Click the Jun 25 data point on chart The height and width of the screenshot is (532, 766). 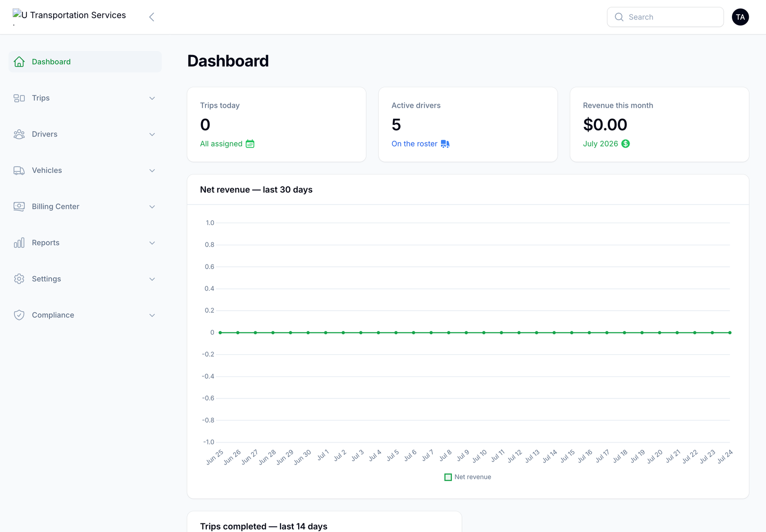pos(220,332)
